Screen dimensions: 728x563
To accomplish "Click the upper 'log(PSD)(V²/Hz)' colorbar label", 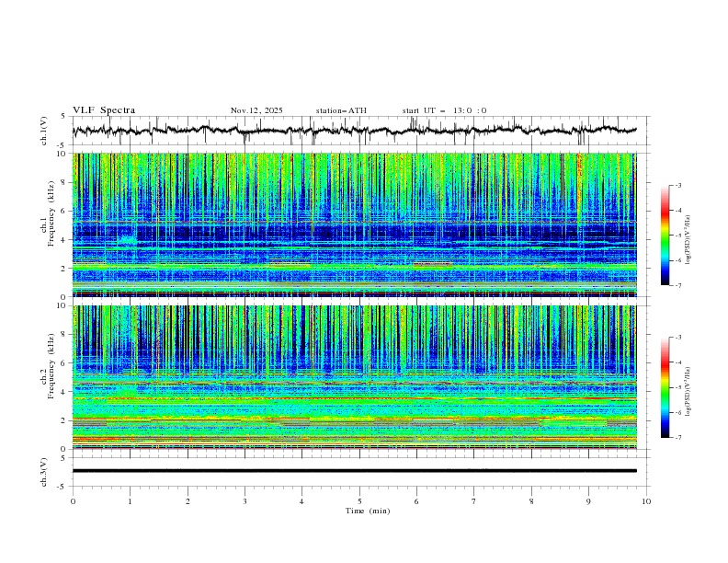I will coord(688,240).
